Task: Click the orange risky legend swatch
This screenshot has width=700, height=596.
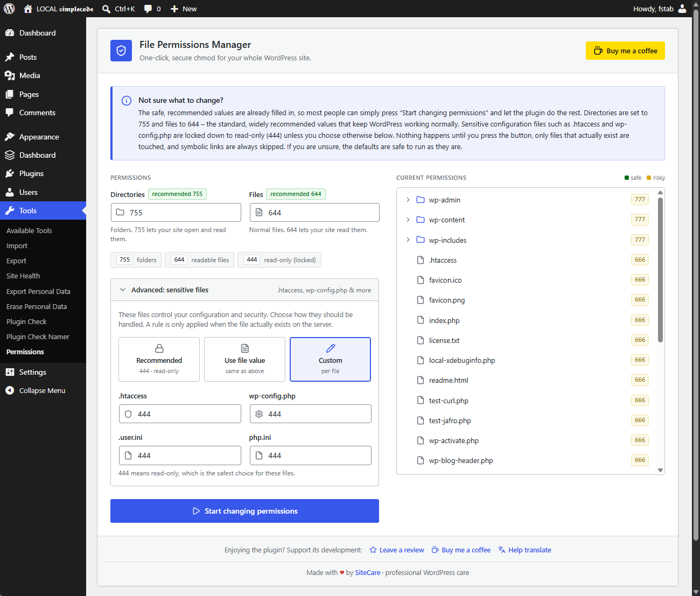Action: point(649,178)
